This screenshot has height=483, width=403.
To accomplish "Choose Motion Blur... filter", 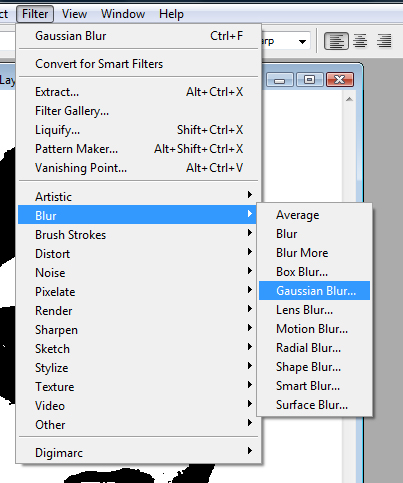I will [x=314, y=329].
